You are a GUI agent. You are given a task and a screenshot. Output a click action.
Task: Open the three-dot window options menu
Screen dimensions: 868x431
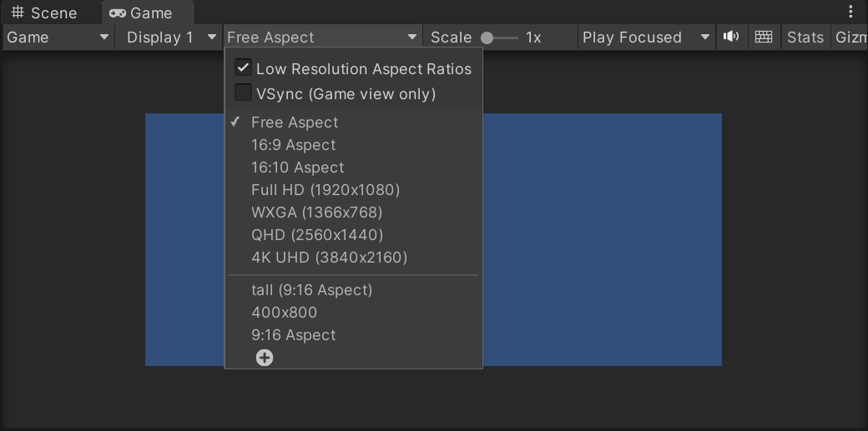(x=850, y=12)
